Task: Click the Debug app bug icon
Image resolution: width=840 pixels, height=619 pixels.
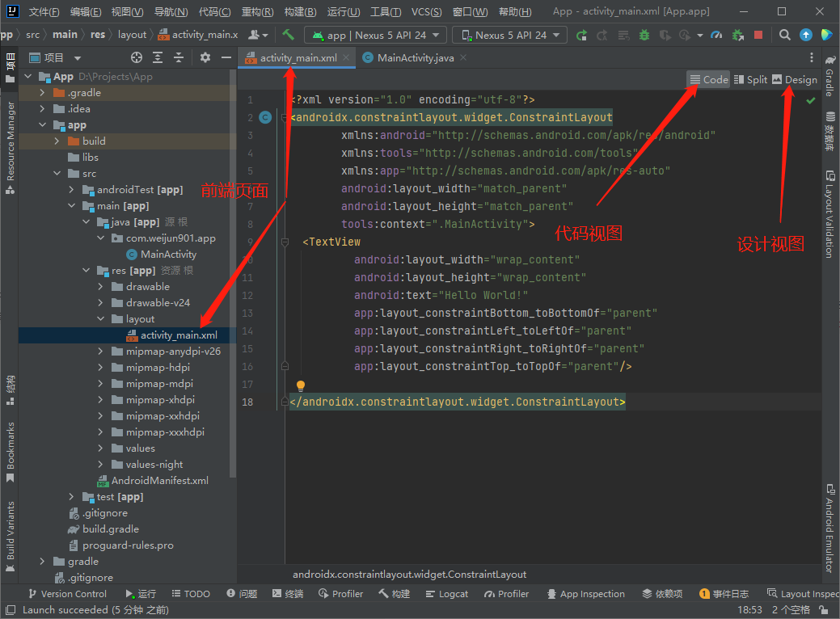Action: point(644,36)
